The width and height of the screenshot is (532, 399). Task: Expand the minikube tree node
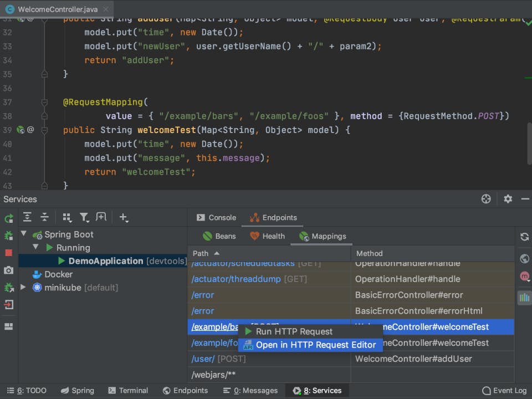[22, 288]
